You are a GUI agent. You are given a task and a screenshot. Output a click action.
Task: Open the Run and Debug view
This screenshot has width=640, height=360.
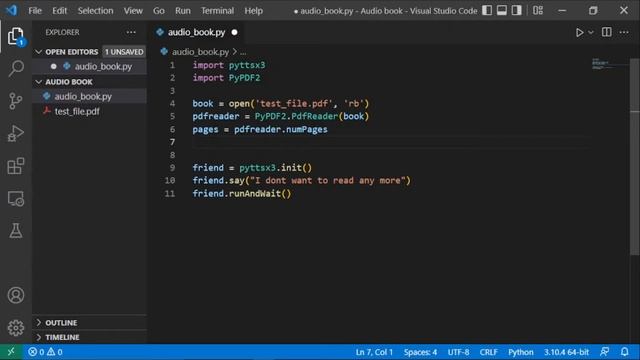[x=16, y=133]
